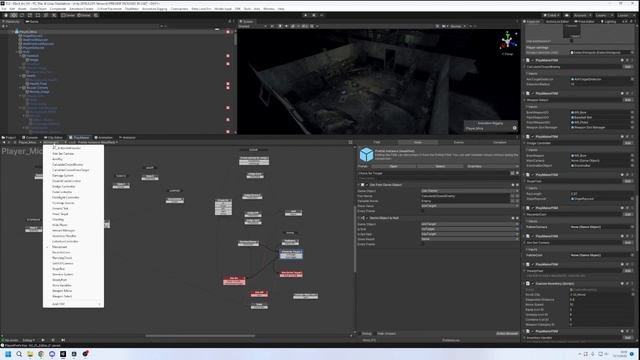Click the Pause button in top toolbar
640x360 pixels.
pos(313,15)
